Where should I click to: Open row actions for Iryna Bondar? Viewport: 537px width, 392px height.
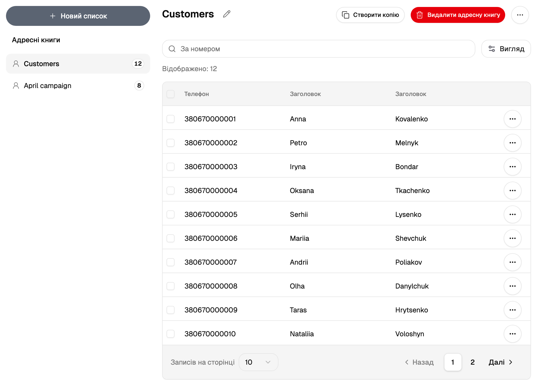[512, 167]
